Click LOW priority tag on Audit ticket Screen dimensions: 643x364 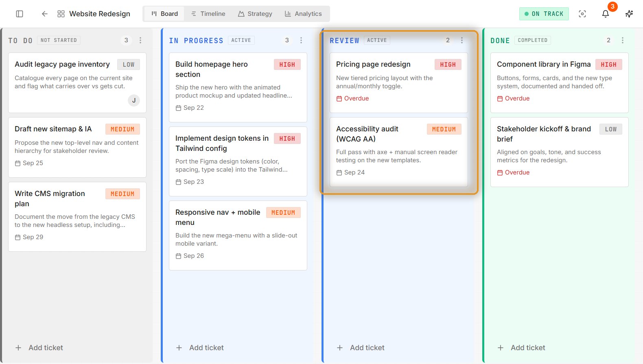[129, 65]
